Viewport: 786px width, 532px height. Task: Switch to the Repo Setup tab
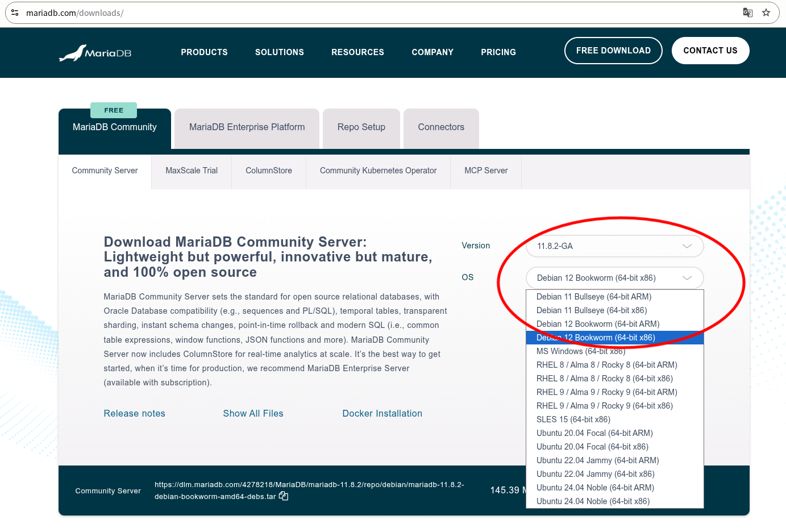tap(361, 128)
